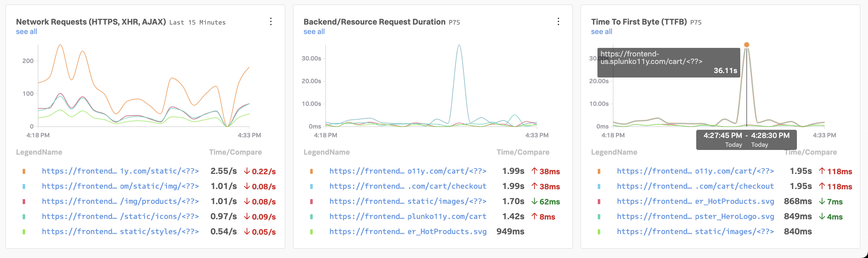Sort by LegendName in Network Requests panel

39,152
